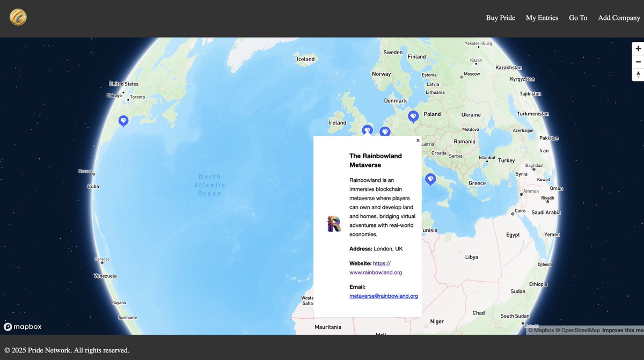Close the Rainbowland Metaverse popup
644x360 pixels.
point(418,140)
